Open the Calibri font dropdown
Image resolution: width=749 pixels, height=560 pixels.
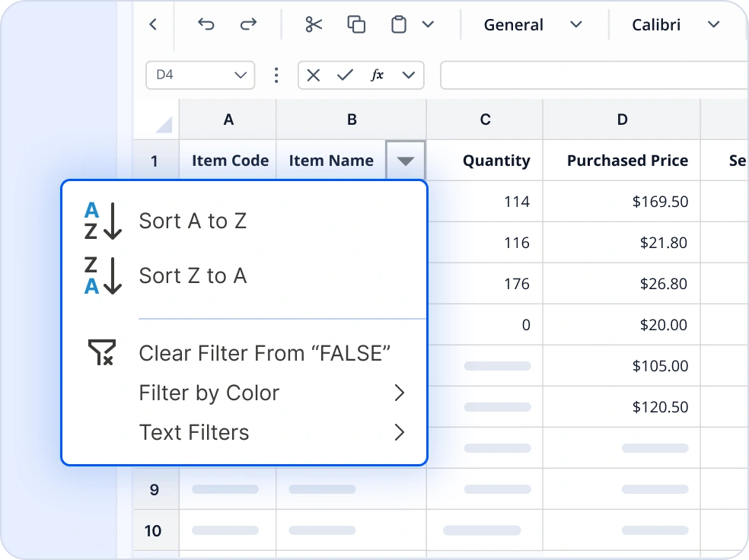(713, 24)
